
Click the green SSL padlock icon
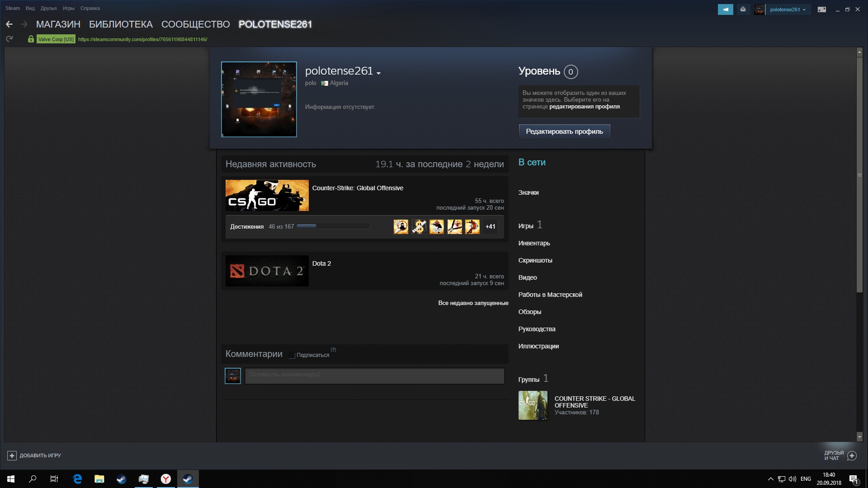coord(31,39)
